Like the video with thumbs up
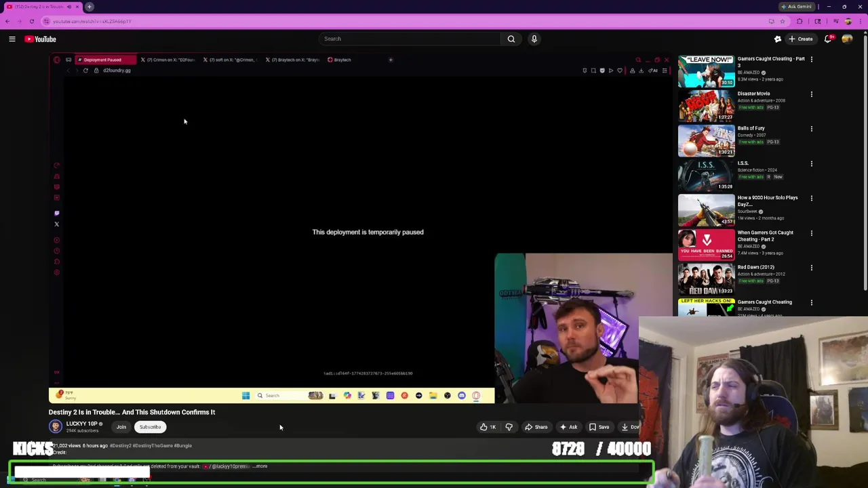 pyautogui.click(x=488, y=427)
